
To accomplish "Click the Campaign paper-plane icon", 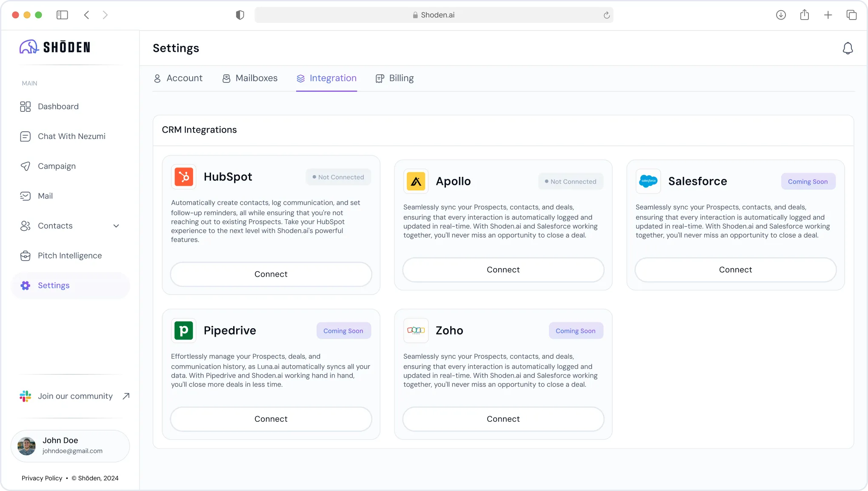I will [26, 166].
